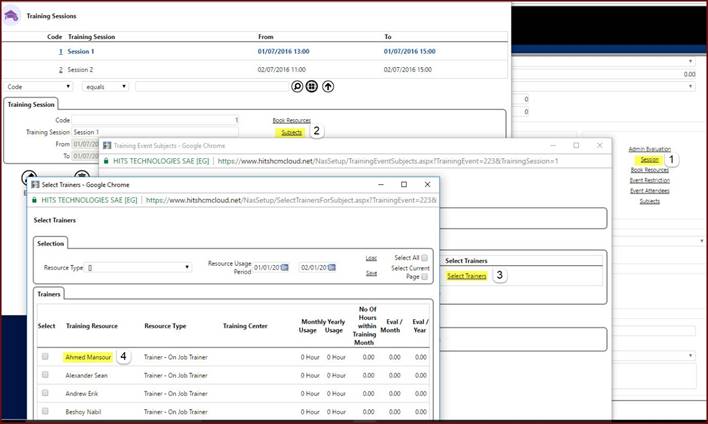Expand the Resource Type dropdown
This screenshot has height=424, width=708.
pyautogui.click(x=139, y=267)
